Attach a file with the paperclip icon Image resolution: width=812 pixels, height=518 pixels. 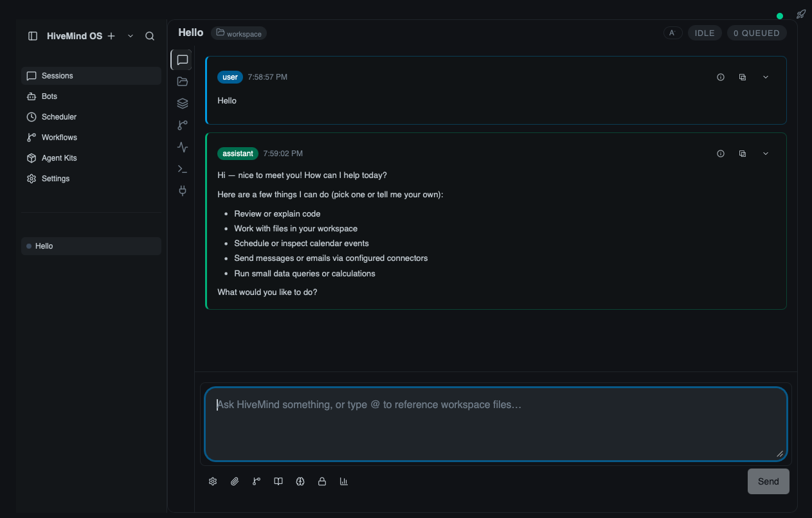[x=235, y=481]
